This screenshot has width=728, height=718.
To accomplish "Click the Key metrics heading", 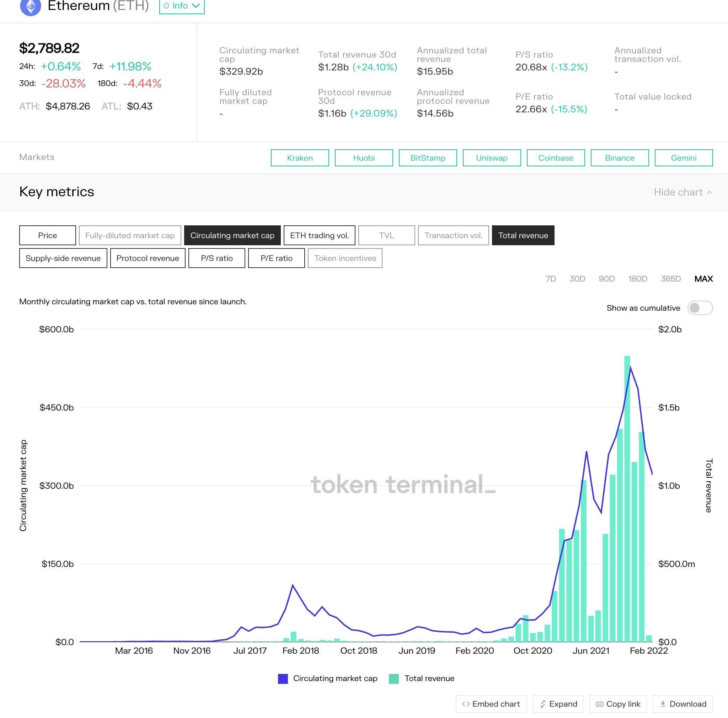I will click(x=57, y=192).
